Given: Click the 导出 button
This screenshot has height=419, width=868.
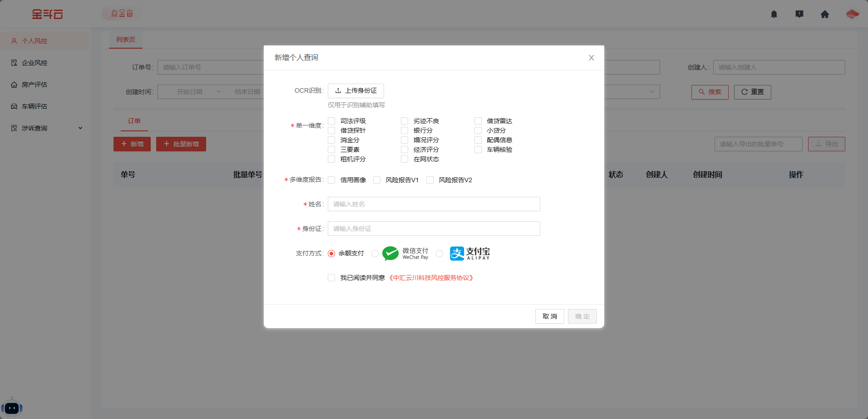Looking at the screenshot, I should tap(827, 144).
